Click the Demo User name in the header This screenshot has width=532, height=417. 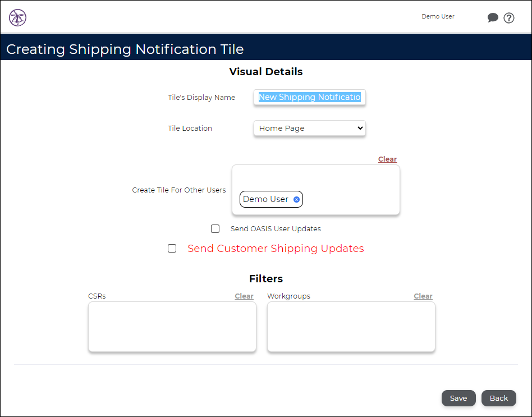tap(438, 16)
